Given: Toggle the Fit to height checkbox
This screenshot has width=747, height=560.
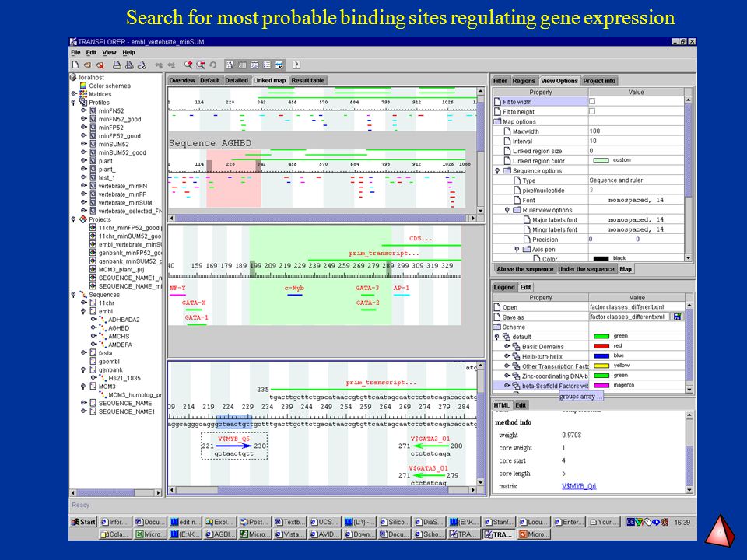Looking at the screenshot, I should tap(592, 111).
